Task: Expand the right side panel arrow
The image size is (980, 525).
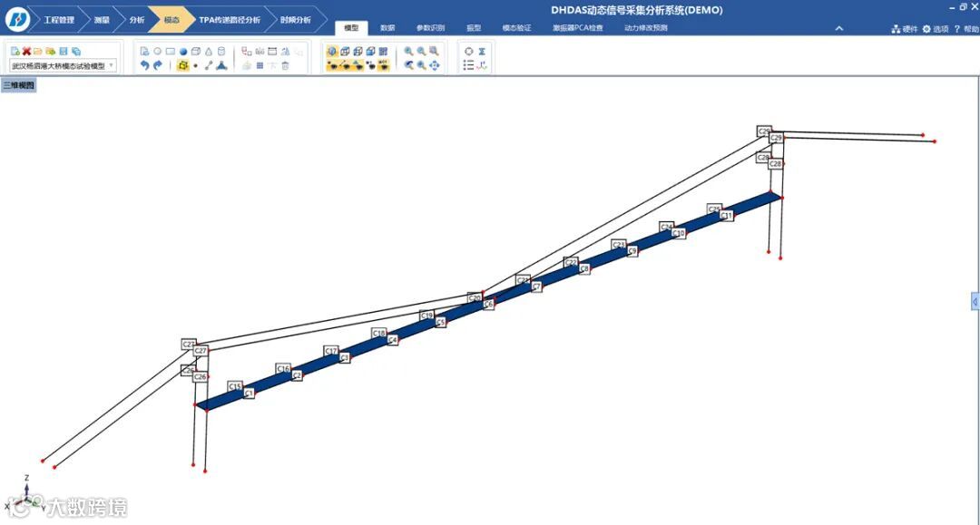Action: [x=975, y=302]
